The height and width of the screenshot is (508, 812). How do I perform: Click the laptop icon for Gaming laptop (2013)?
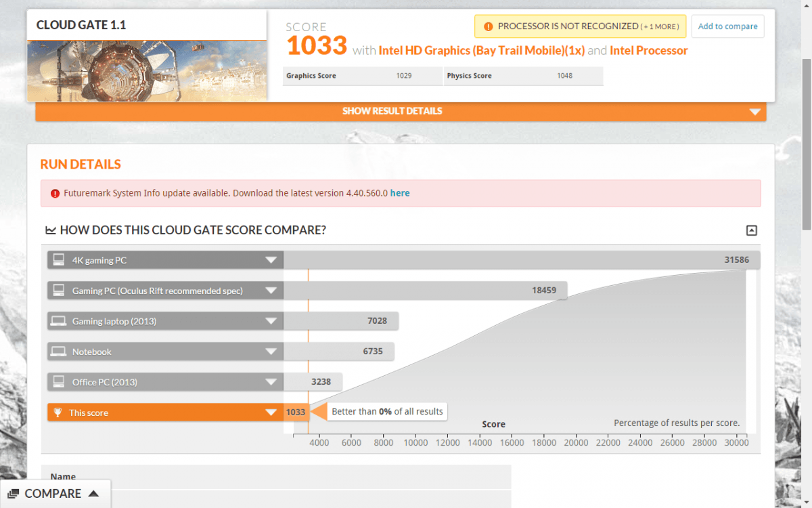(59, 321)
